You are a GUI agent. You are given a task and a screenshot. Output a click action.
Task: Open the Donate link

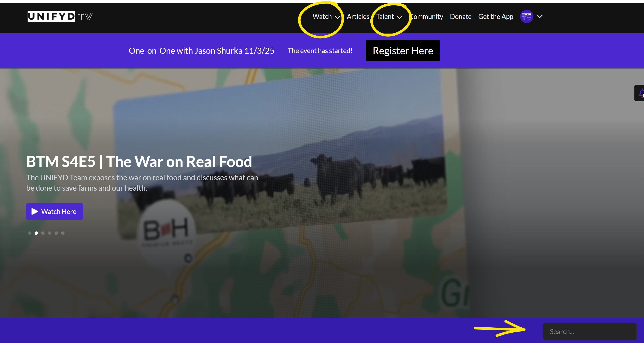461,16
